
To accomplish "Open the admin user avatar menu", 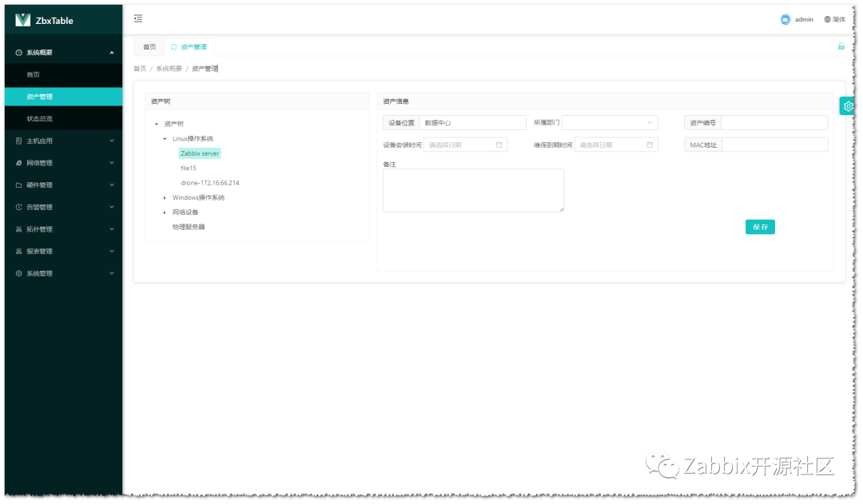I will [x=785, y=19].
